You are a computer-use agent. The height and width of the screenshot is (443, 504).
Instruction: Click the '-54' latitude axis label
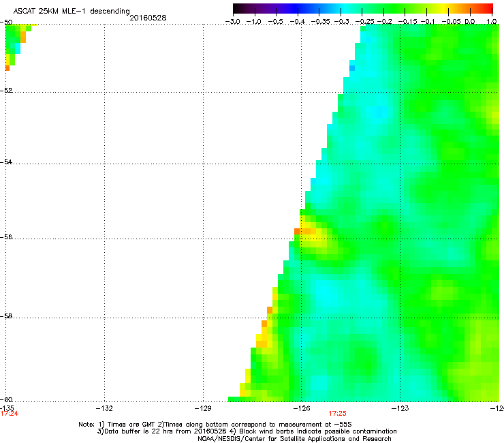click(x=6, y=162)
